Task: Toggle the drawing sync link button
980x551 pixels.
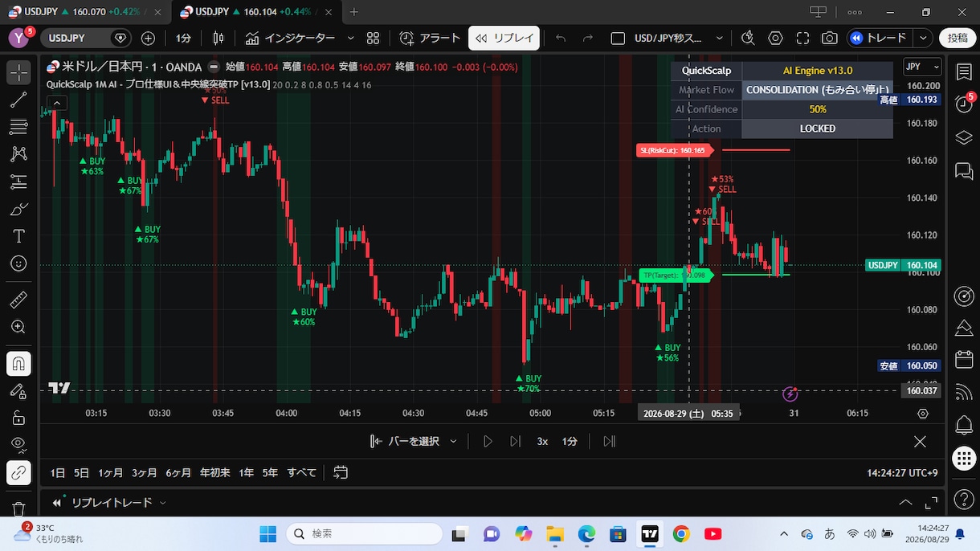Action: [x=18, y=472]
